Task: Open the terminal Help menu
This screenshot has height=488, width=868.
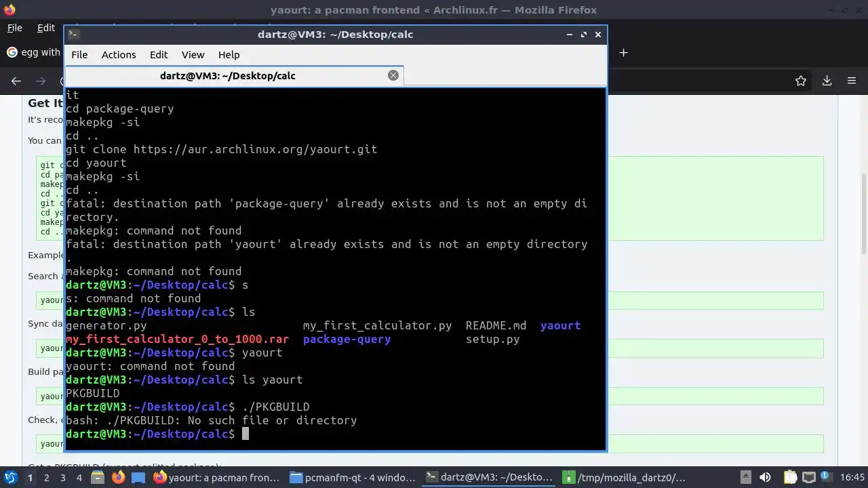Action: 229,55
